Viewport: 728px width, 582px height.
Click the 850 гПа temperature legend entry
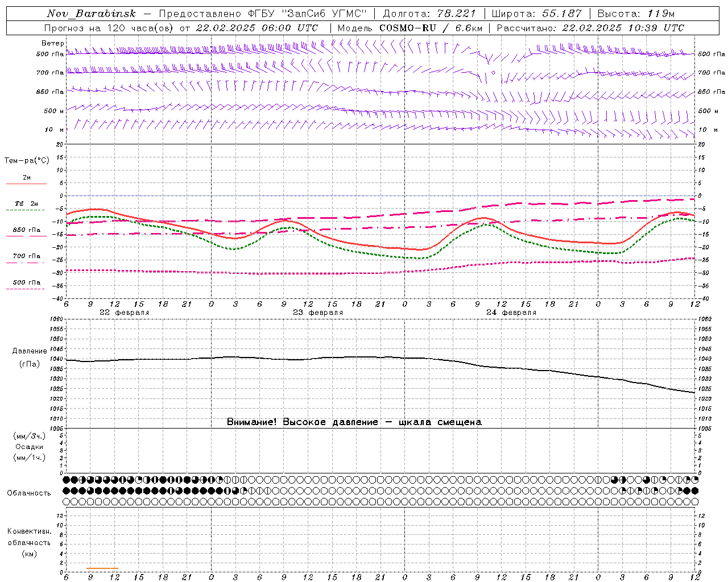point(27,230)
